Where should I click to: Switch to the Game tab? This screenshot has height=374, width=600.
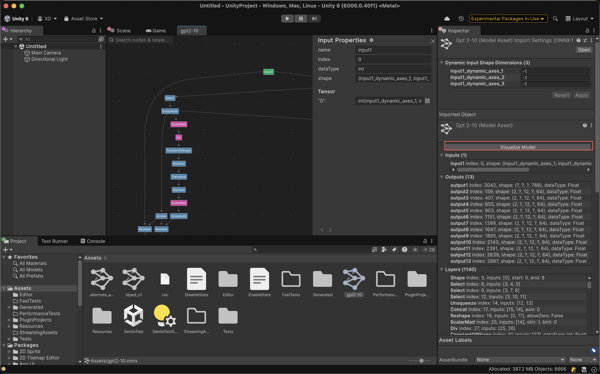[156, 31]
